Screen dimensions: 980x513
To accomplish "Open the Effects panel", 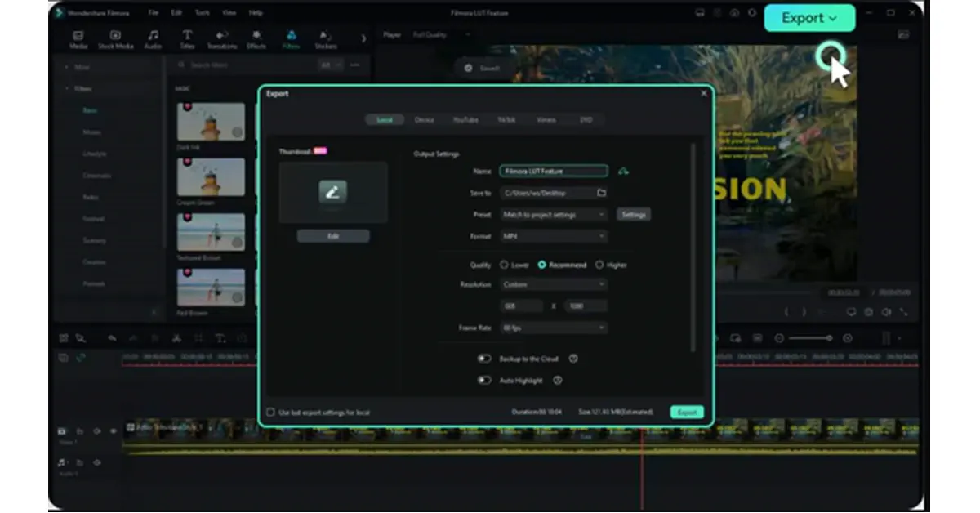I will (256, 40).
